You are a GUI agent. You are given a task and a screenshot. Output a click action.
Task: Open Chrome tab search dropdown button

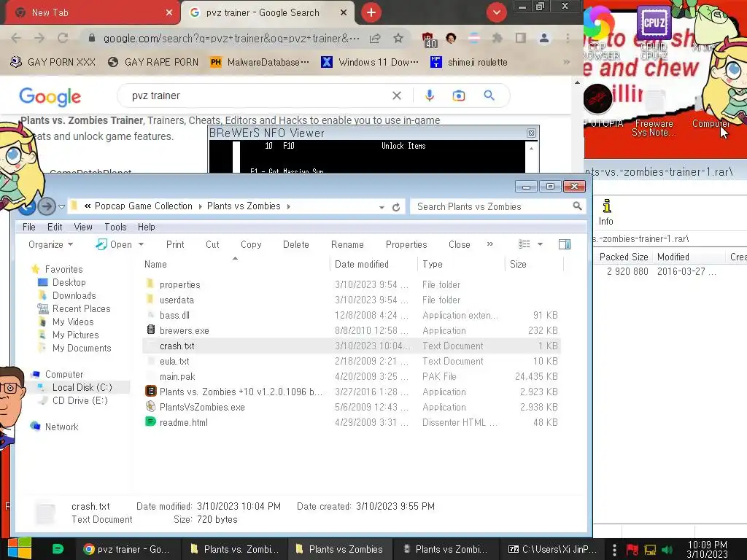[x=496, y=12]
